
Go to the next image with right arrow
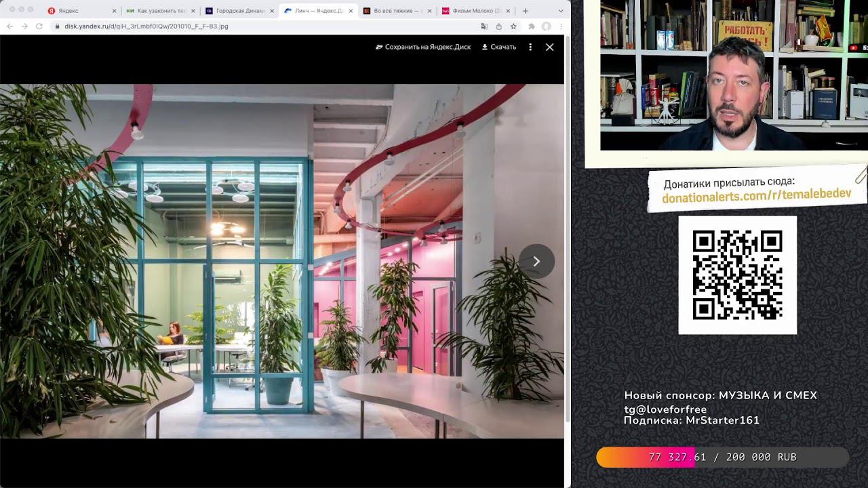pyautogui.click(x=536, y=262)
